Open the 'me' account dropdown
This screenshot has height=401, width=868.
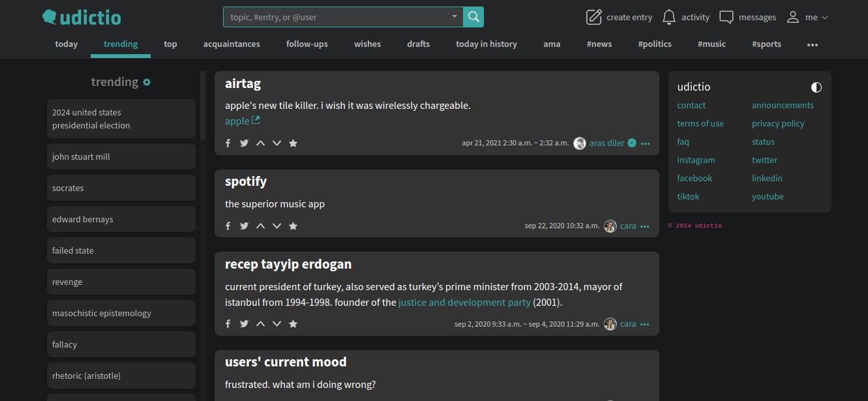(808, 17)
